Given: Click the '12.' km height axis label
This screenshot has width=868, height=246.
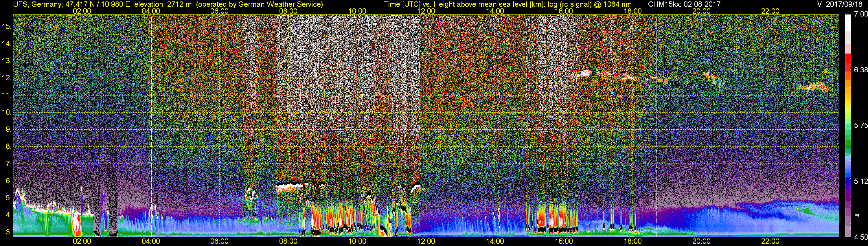Looking at the screenshot, I should (x=6, y=78).
